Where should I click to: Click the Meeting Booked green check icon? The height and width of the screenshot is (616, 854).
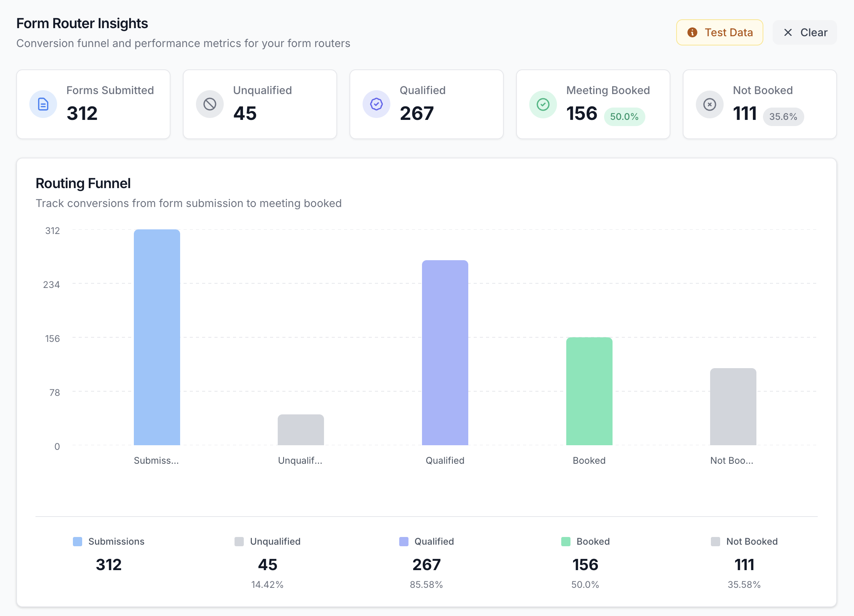543,104
